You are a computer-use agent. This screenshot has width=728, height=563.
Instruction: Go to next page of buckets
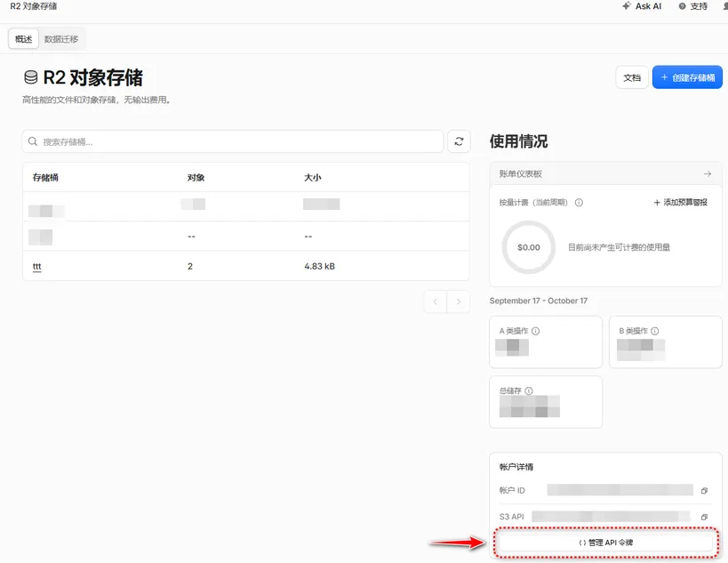click(459, 302)
